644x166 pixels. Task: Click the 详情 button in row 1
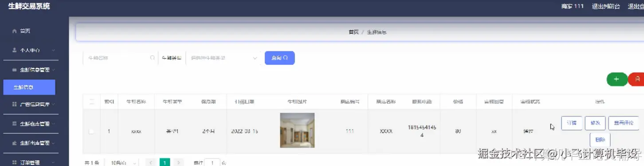coord(572,123)
